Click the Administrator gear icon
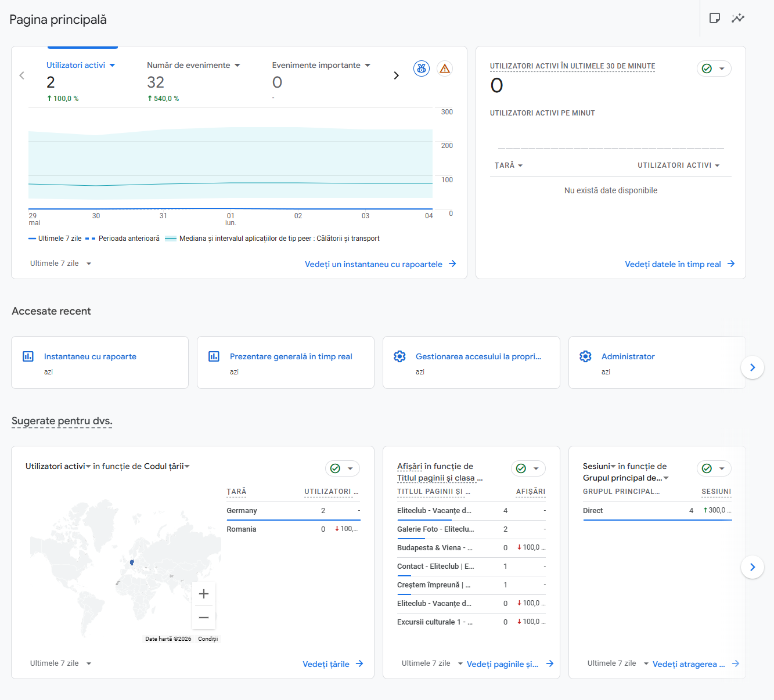The image size is (774, 700). click(x=585, y=356)
